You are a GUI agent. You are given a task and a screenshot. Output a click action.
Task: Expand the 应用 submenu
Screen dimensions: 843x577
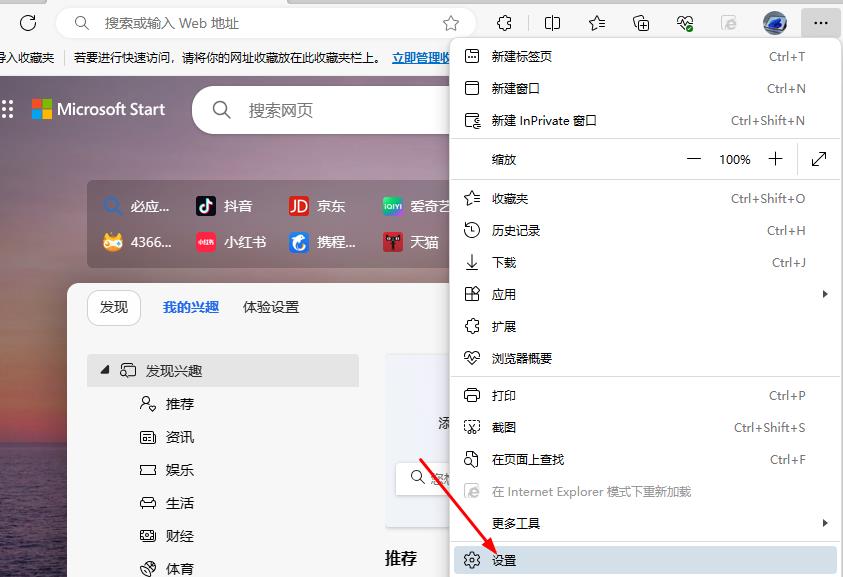tap(645, 294)
